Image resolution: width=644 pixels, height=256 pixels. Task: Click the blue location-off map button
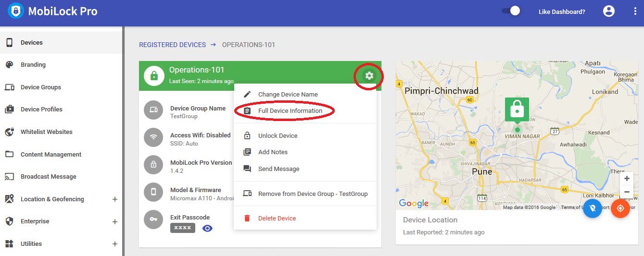[593, 208]
